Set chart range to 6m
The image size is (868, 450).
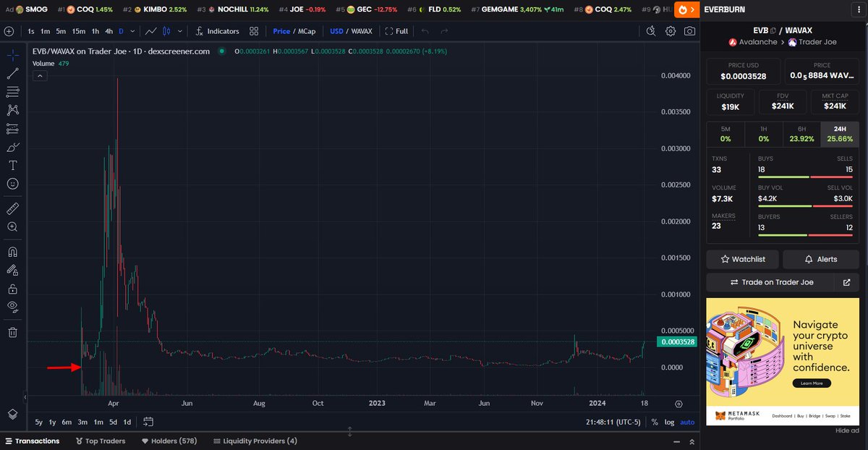pos(67,422)
